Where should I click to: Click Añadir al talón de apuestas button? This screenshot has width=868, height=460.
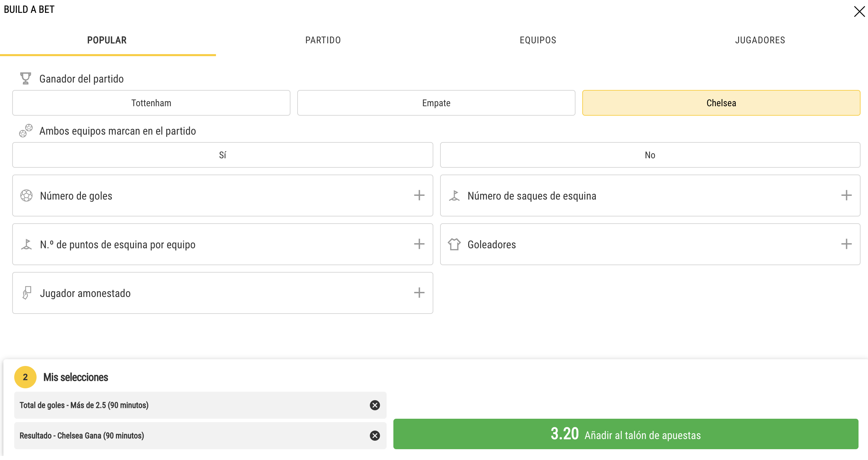pyautogui.click(x=626, y=434)
